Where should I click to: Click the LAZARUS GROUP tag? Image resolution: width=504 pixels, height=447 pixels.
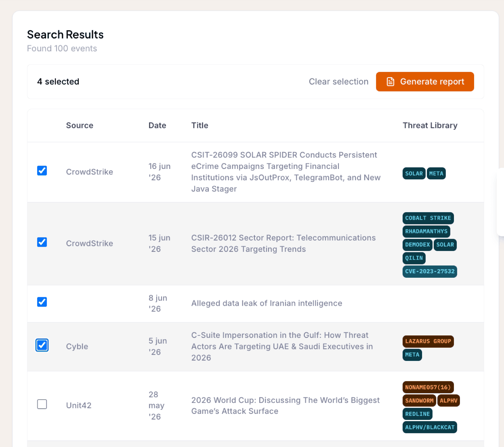coord(428,341)
